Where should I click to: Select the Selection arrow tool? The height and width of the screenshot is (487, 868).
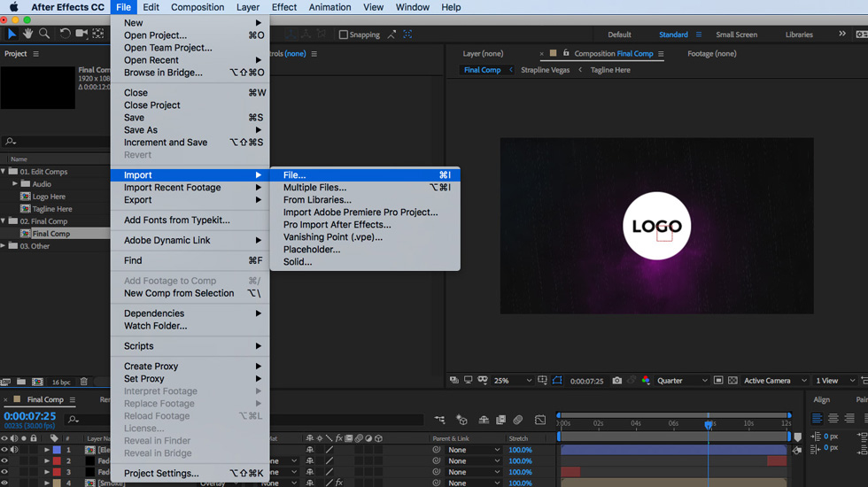tap(12, 34)
